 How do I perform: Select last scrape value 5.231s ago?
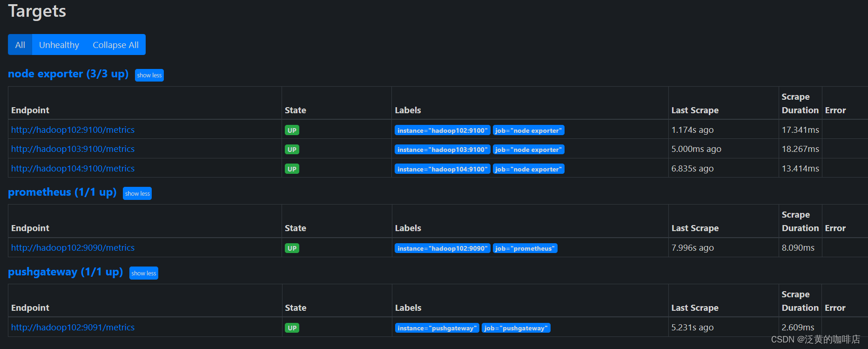(693, 328)
